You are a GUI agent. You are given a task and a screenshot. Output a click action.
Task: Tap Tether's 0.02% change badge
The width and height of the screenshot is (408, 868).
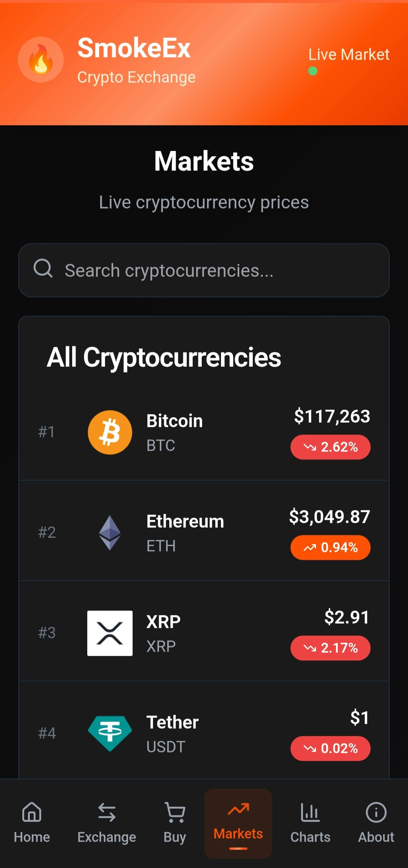tap(331, 749)
